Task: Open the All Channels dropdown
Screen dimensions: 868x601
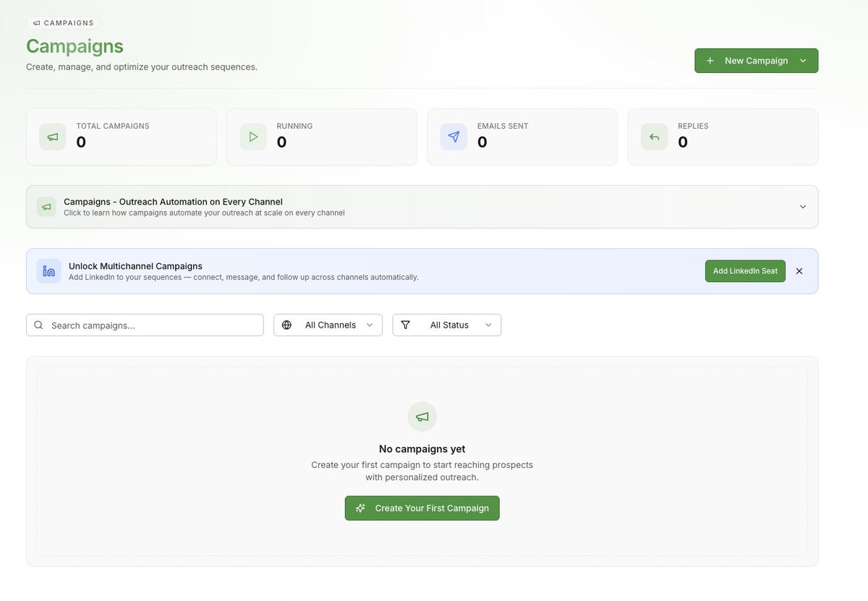Action: (x=328, y=325)
